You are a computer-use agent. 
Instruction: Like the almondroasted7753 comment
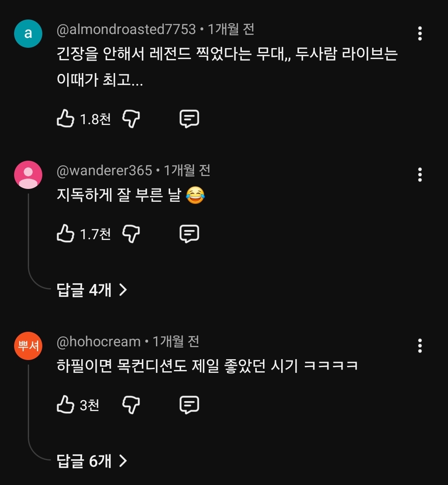pyautogui.click(x=66, y=118)
